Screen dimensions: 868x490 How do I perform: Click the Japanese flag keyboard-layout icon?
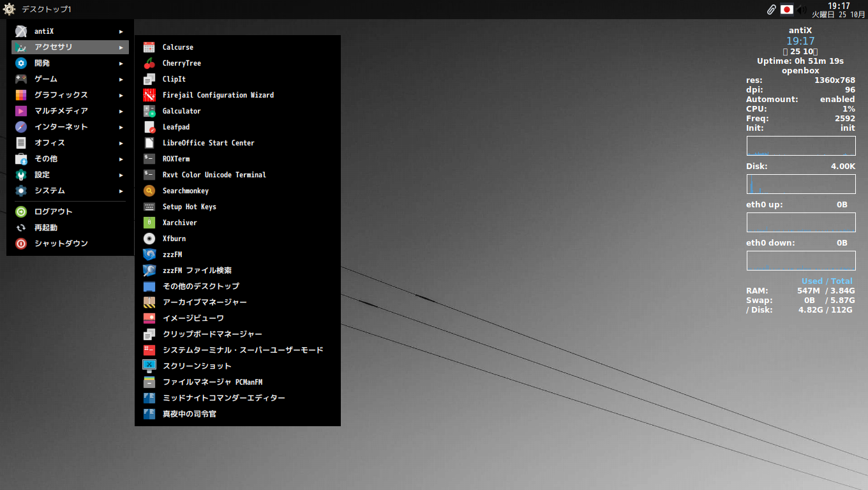point(787,10)
